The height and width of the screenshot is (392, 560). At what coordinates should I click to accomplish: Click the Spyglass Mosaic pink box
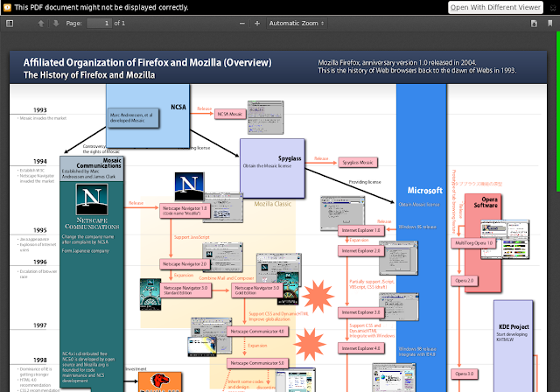[358, 163]
